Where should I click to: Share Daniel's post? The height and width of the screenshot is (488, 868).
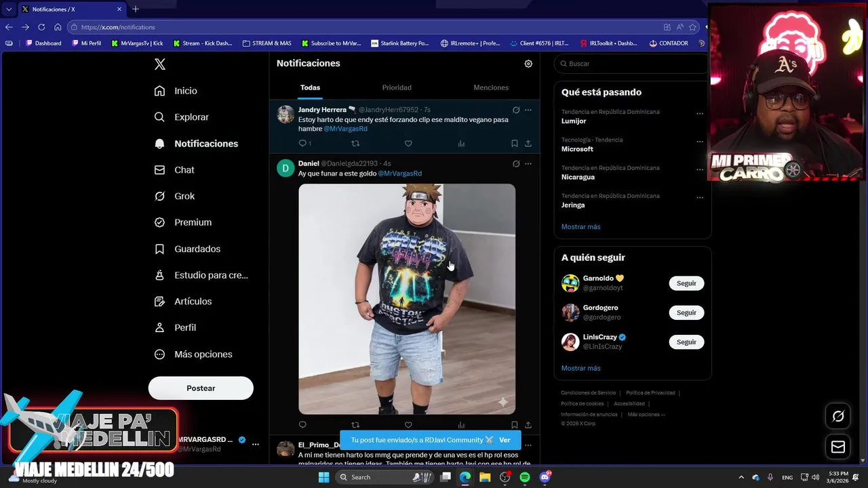point(528,425)
